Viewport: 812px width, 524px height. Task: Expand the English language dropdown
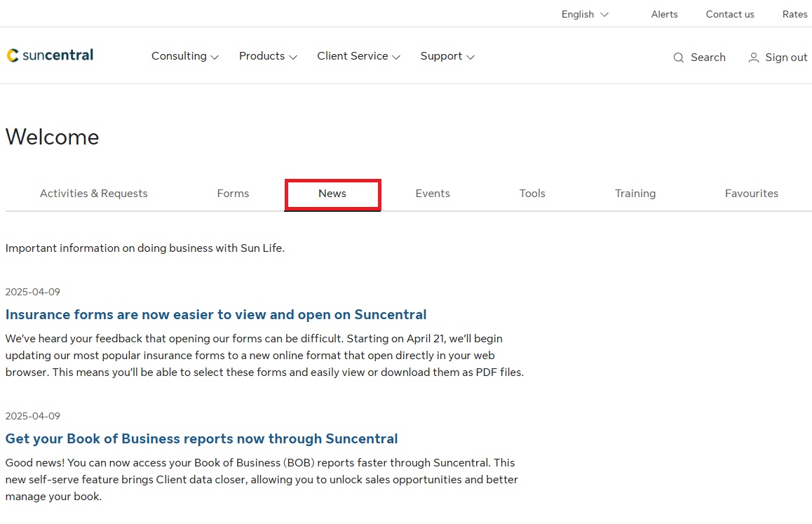(x=585, y=14)
